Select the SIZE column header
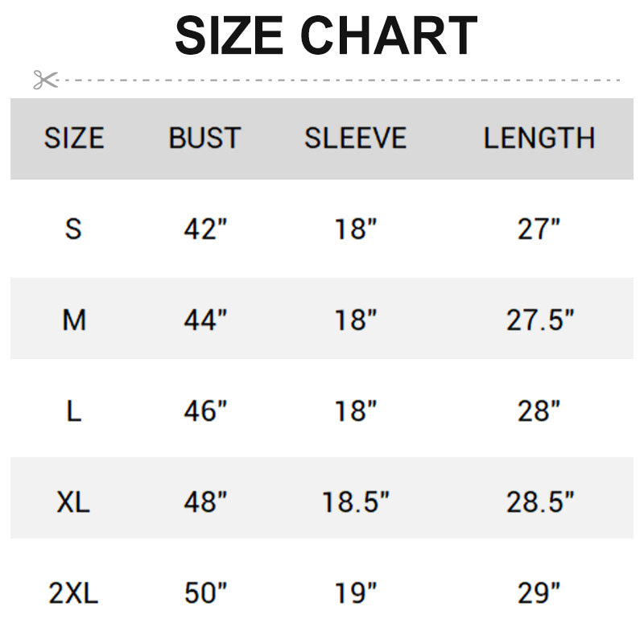 (x=74, y=138)
